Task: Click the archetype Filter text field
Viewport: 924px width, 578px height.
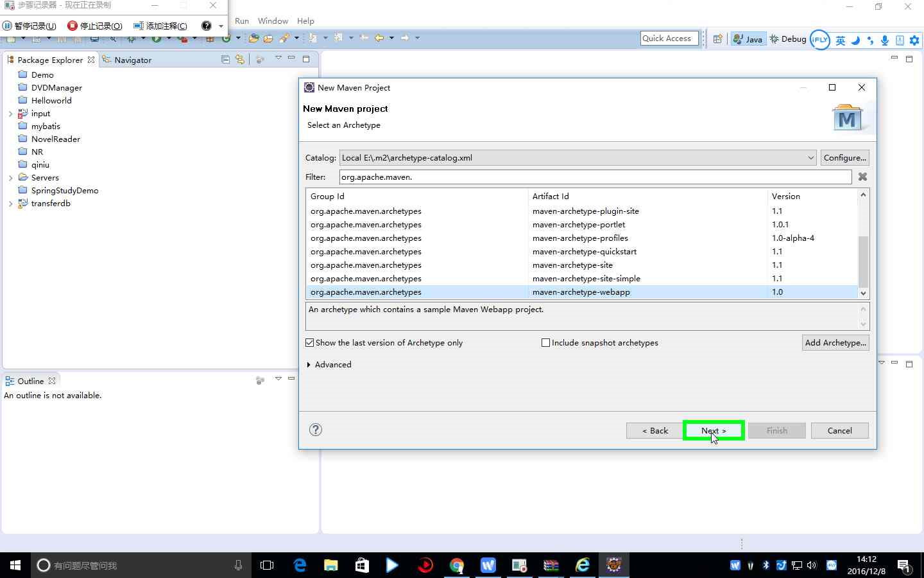Action: (x=595, y=177)
